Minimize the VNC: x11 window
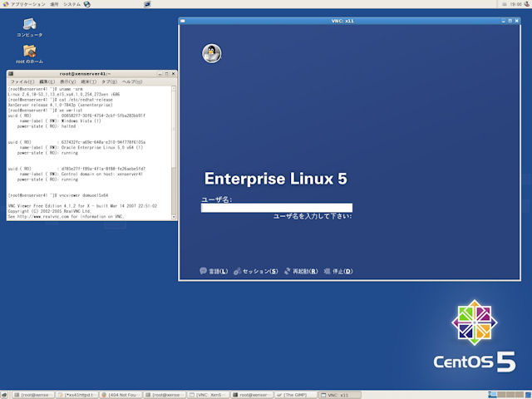The image size is (532, 399). (504, 21)
